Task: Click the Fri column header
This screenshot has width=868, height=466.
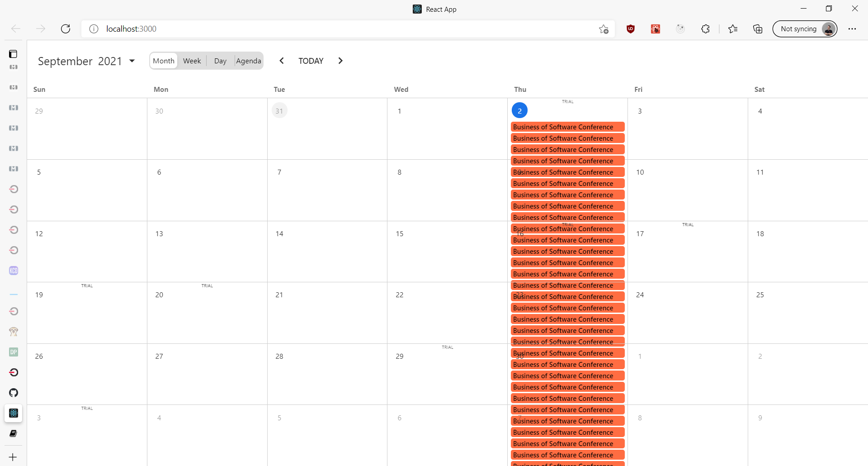Action: coord(638,89)
